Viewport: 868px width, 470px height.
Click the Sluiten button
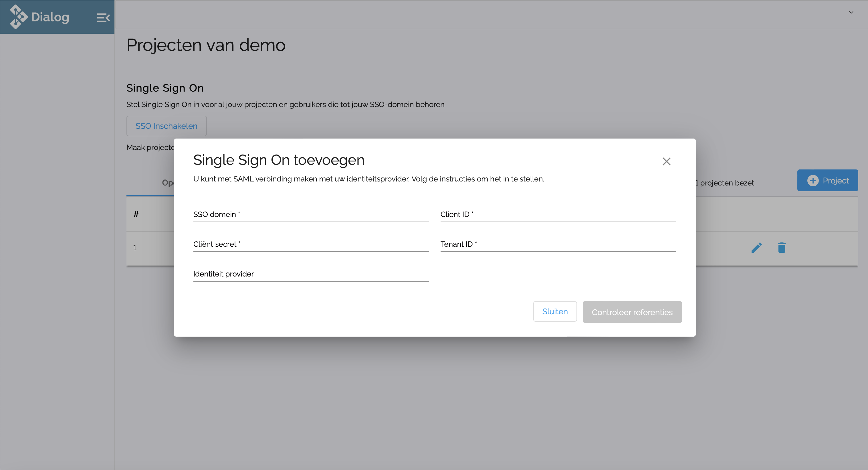(555, 311)
